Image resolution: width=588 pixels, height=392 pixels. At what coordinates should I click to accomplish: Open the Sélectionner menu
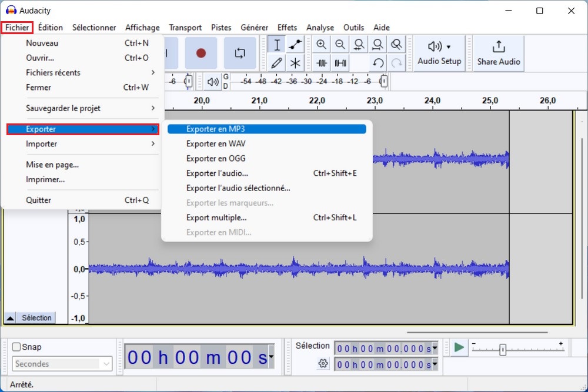tap(93, 28)
